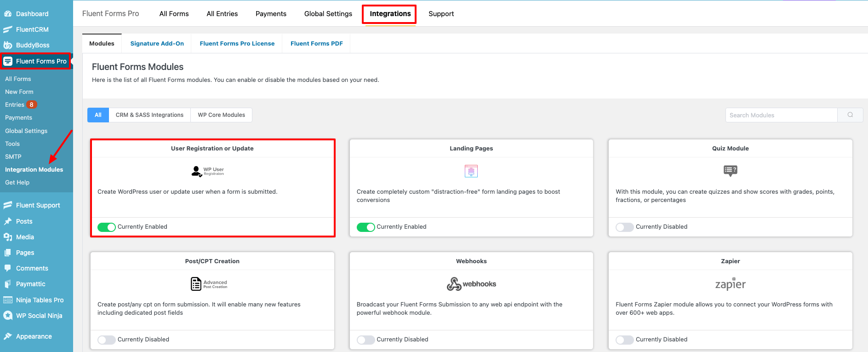
Task: Switch to the Signature Add-On tab
Action: [157, 44]
